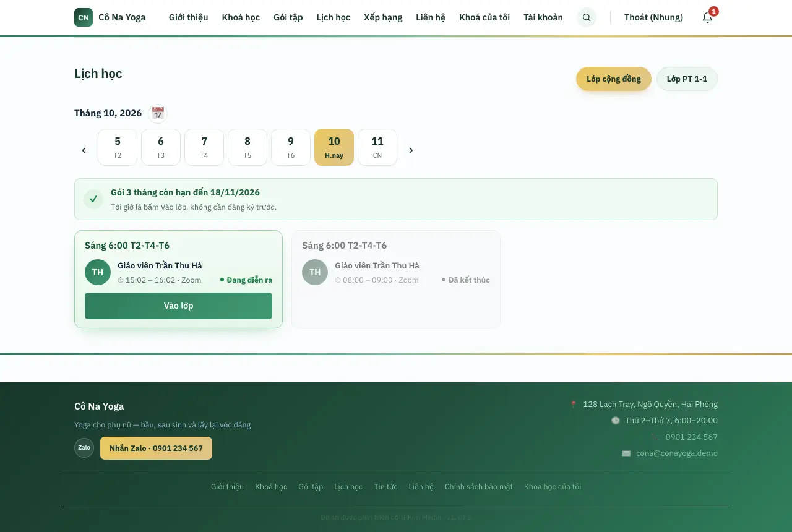792x532 pixels.
Task: Click the green checkmark in package notice
Action: pos(93,199)
